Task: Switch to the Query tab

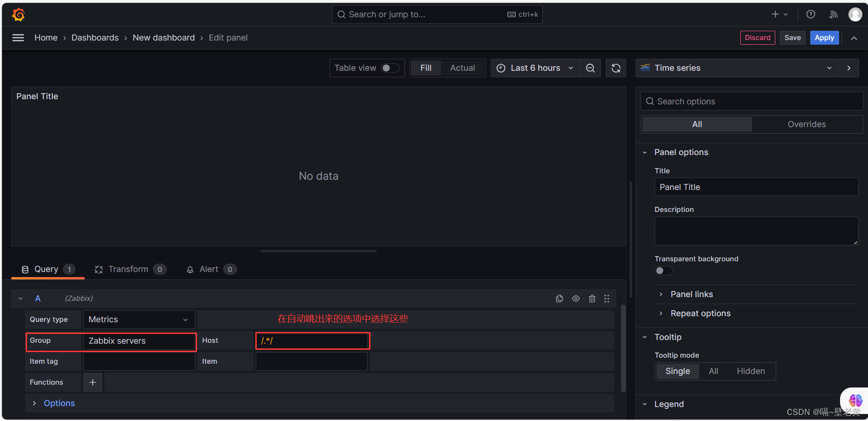Action: pos(48,269)
